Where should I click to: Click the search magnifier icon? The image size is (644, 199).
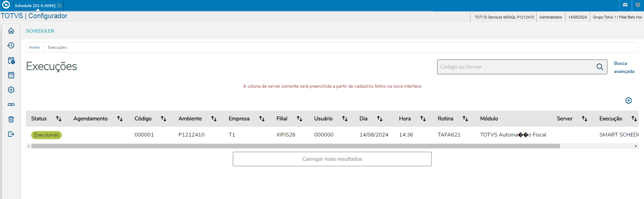click(x=600, y=67)
